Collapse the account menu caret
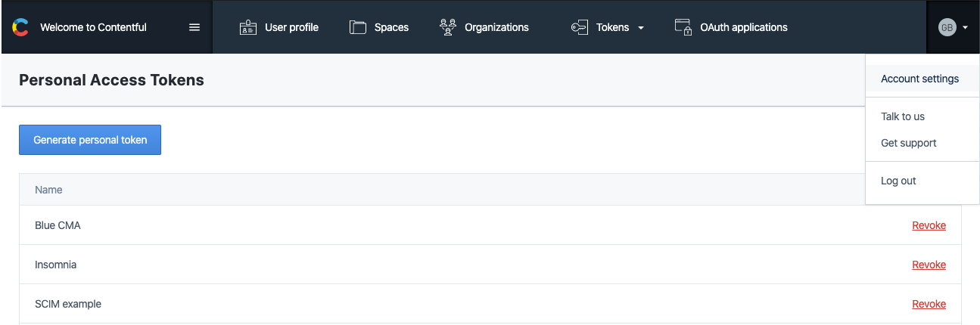The width and height of the screenshot is (980, 325). pyautogui.click(x=966, y=28)
